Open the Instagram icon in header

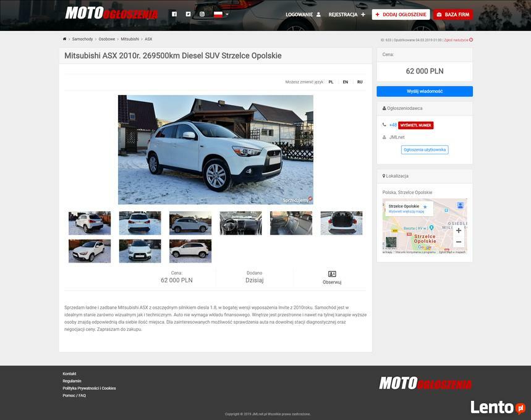[x=202, y=14]
